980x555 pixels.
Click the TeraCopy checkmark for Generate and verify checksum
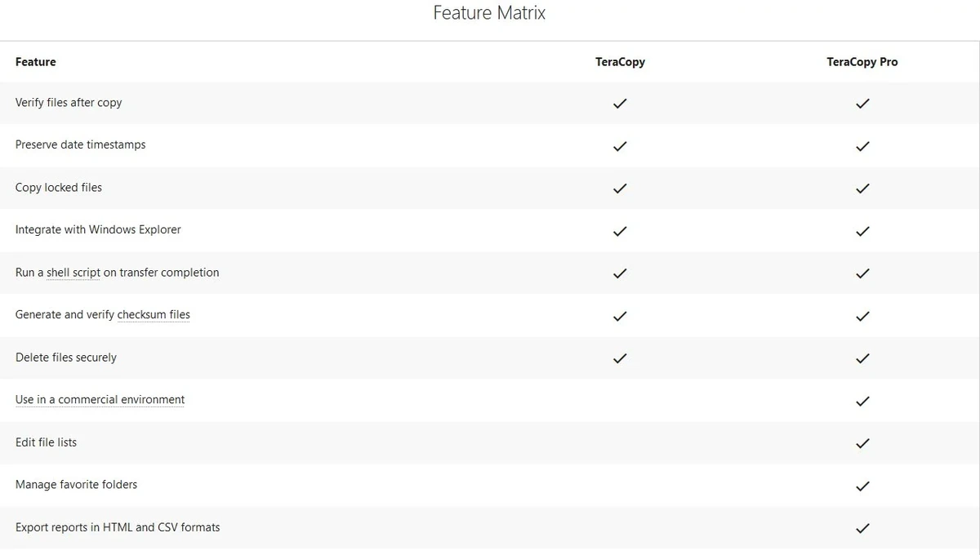point(620,316)
